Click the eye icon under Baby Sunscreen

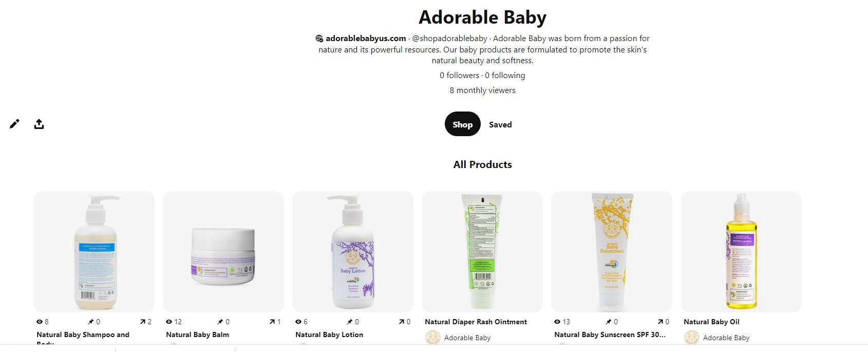[x=557, y=322]
